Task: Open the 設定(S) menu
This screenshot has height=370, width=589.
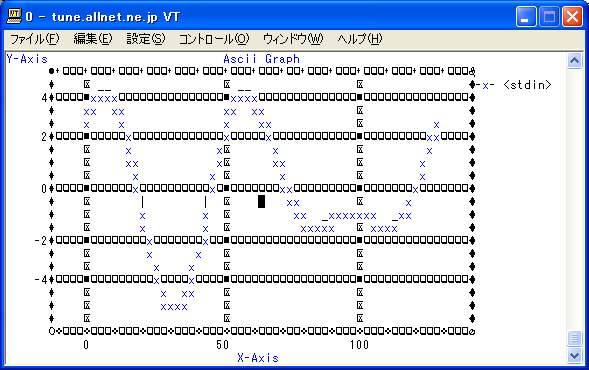Action: [145, 39]
